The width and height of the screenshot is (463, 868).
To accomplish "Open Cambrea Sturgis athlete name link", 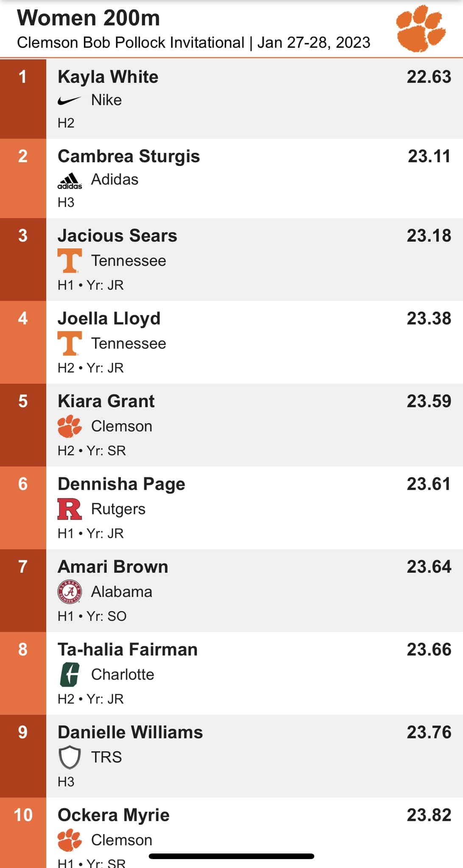I will coord(129,156).
